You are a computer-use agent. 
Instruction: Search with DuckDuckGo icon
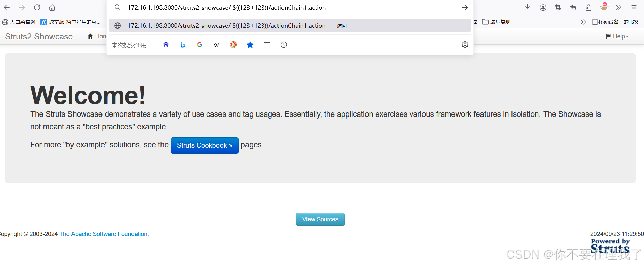pos(233,45)
